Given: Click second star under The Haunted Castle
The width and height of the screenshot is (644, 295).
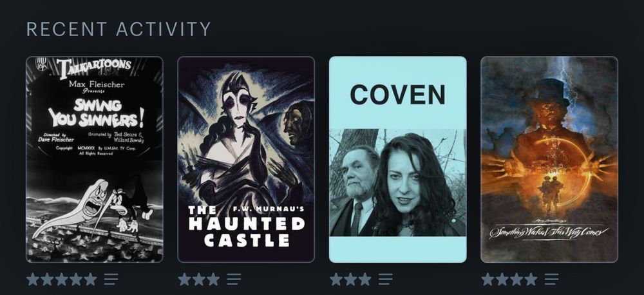Looking at the screenshot, I should 199,280.
